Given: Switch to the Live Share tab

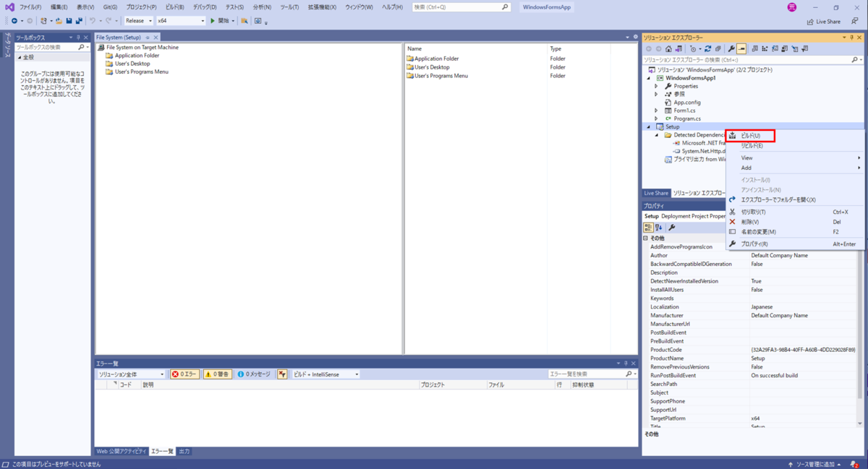Looking at the screenshot, I should (656, 193).
